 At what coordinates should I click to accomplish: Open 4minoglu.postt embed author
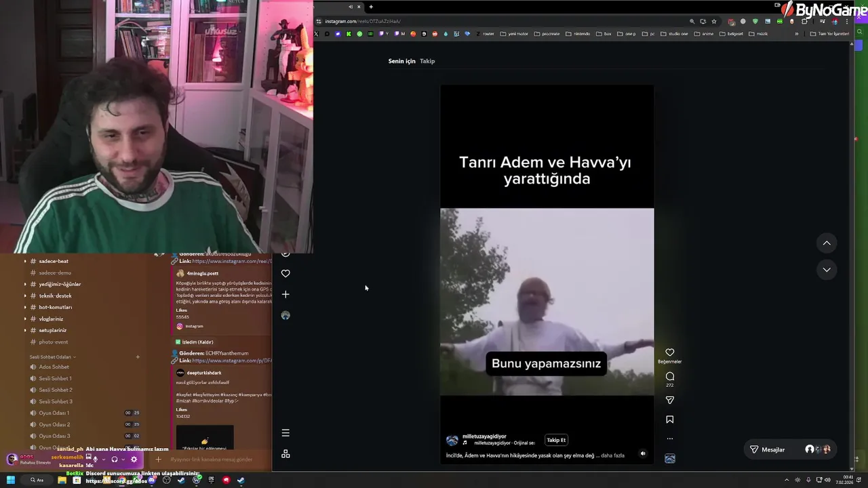coord(202,273)
